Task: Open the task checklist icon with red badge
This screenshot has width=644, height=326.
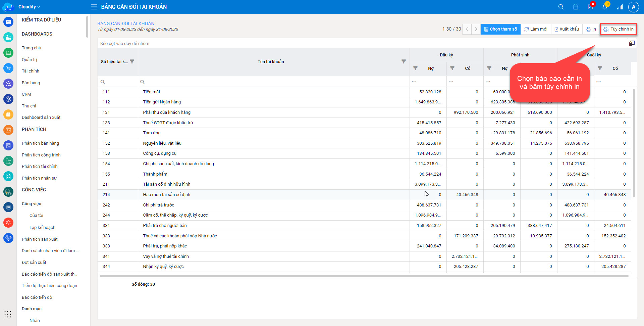Action: point(590,7)
